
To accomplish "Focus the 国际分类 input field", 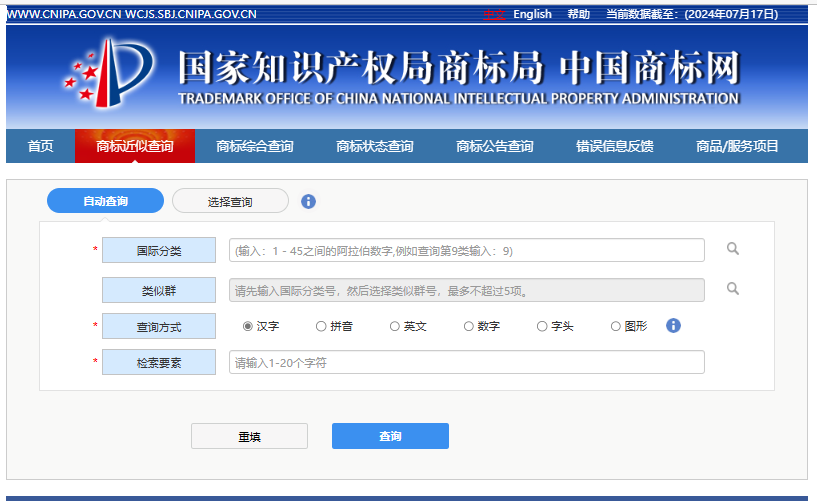I will [467, 250].
